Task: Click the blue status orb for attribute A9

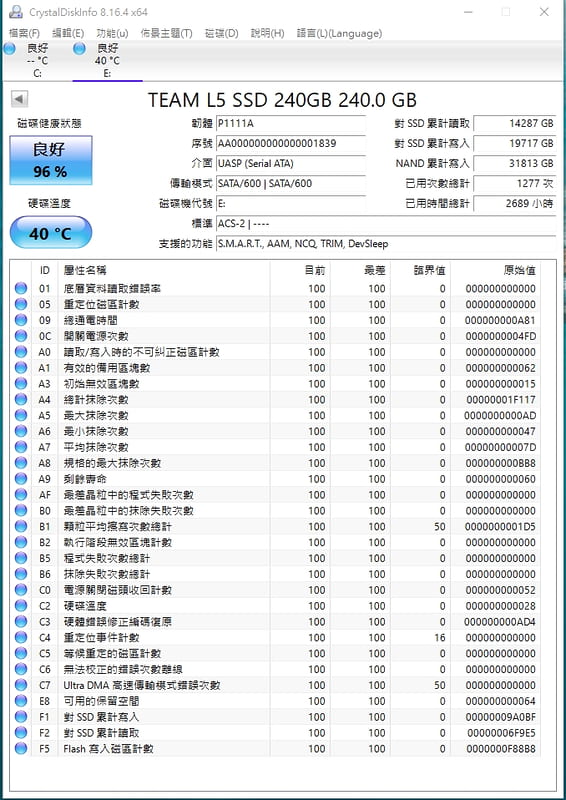Action: coord(21,479)
